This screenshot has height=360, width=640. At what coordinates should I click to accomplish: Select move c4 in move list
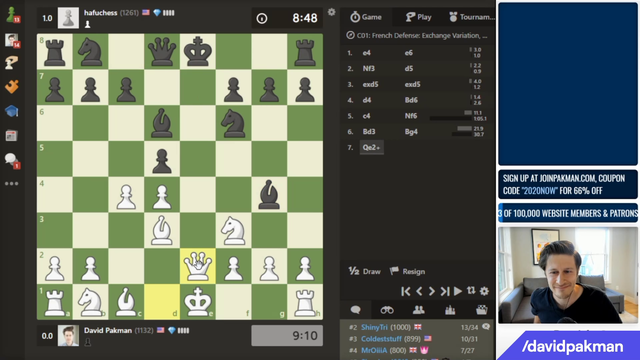[367, 116]
